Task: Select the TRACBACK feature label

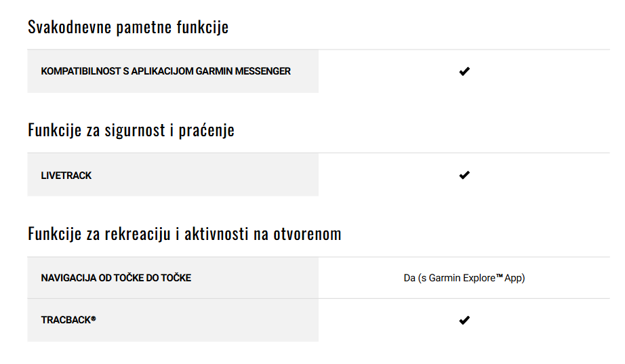Action: pos(68,320)
